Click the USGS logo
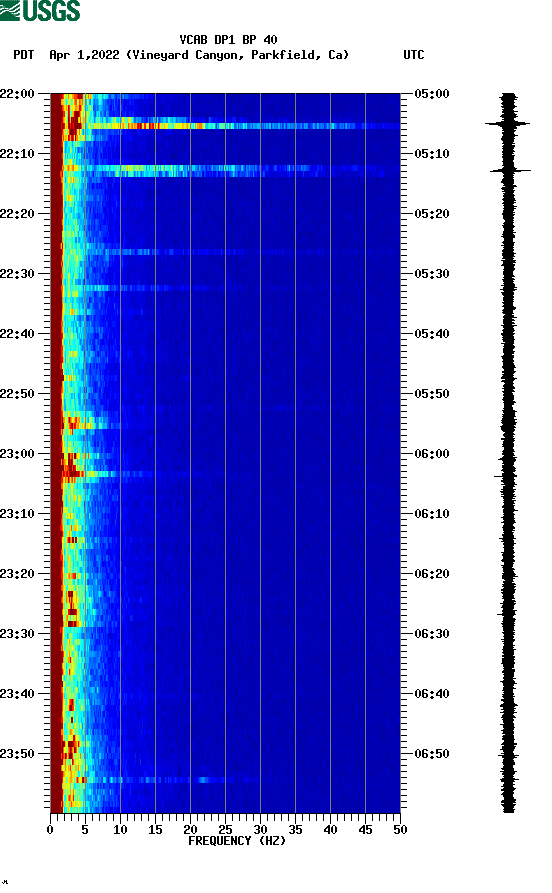This screenshot has width=552, height=893. click(40, 11)
